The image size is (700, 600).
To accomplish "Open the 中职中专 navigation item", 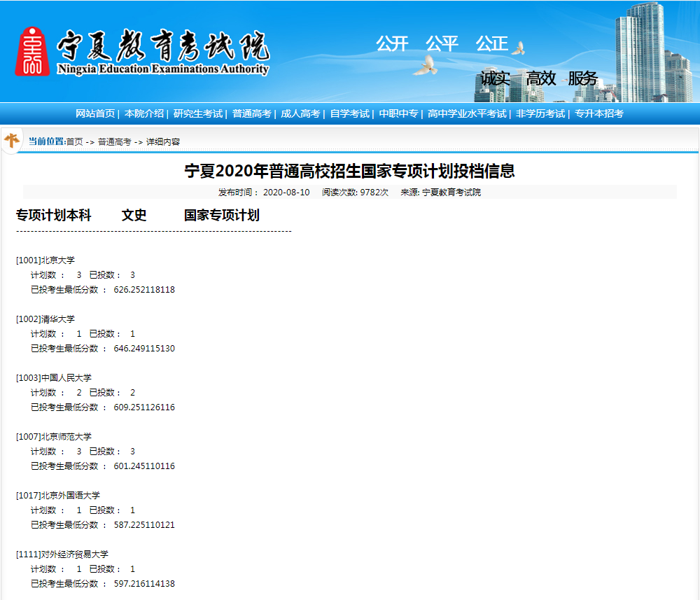I will [x=399, y=114].
